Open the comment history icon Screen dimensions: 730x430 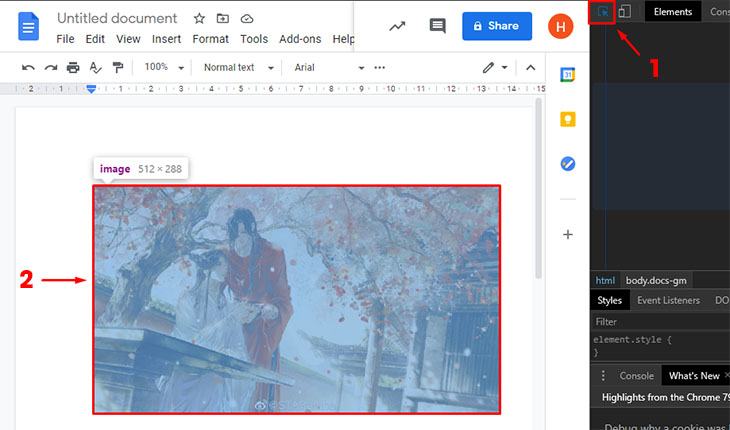[437, 26]
